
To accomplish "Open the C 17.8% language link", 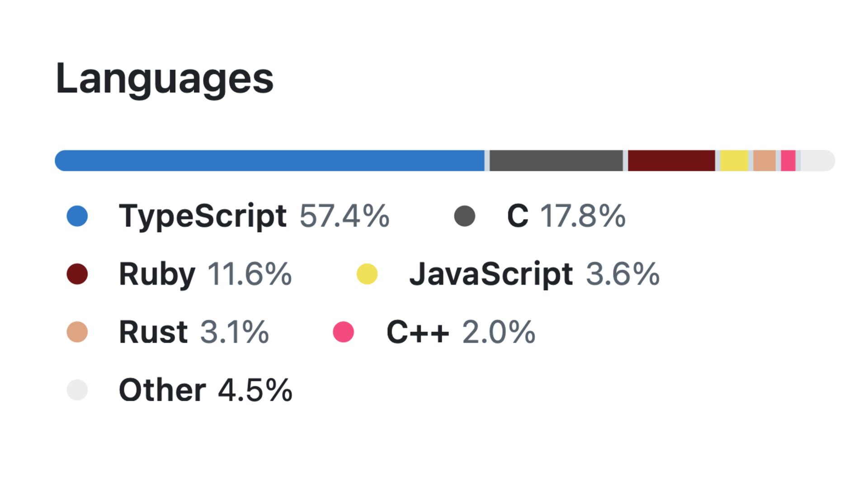I will pos(565,216).
